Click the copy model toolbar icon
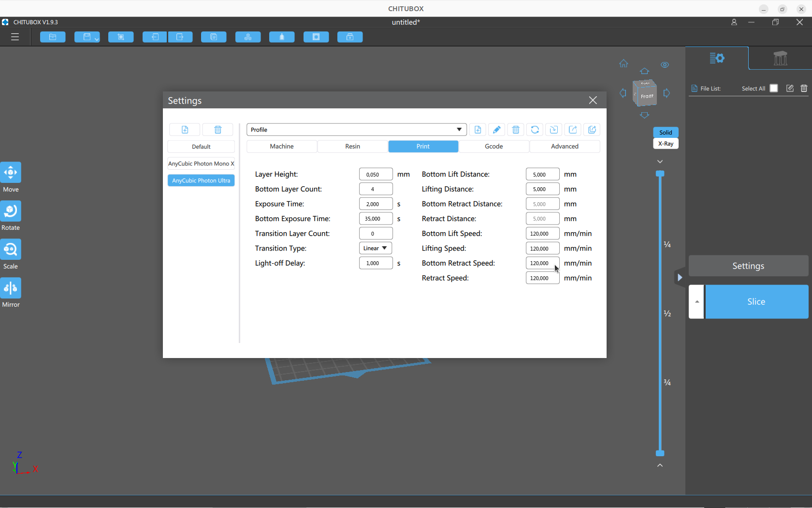The width and height of the screenshot is (812, 508). pos(214,37)
